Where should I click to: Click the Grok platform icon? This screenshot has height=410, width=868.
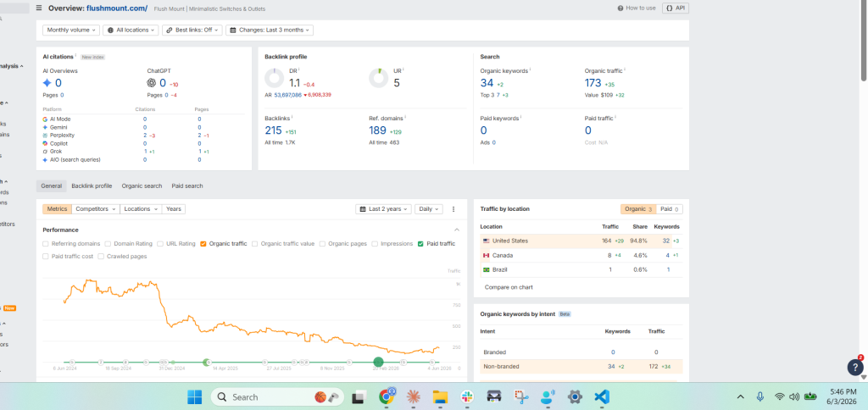coord(45,151)
